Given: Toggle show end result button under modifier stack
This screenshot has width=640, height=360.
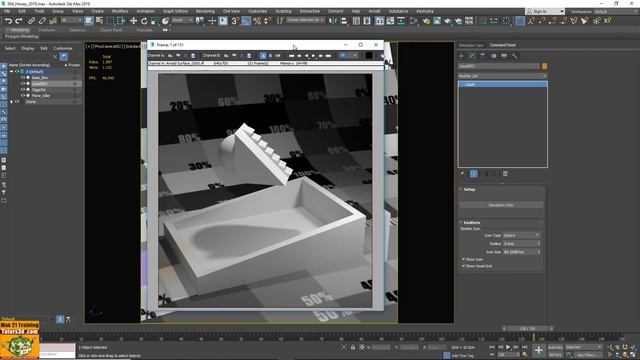Looking at the screenshot, I should [x=474, y=173].
